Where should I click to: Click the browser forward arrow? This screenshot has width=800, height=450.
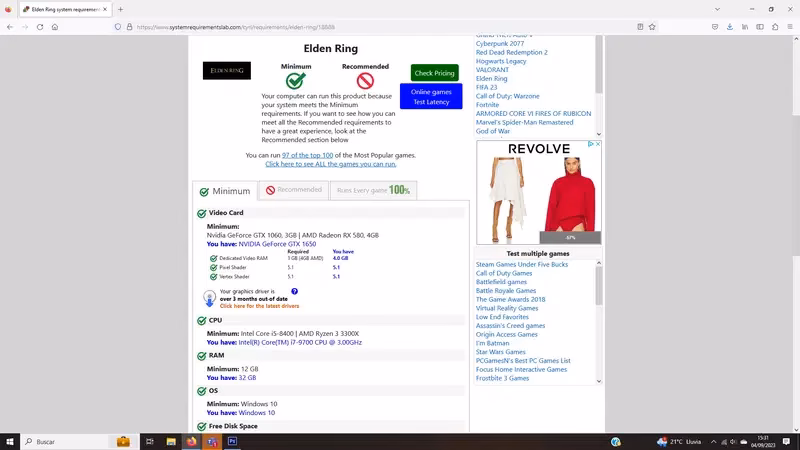(x=25, y=27)
